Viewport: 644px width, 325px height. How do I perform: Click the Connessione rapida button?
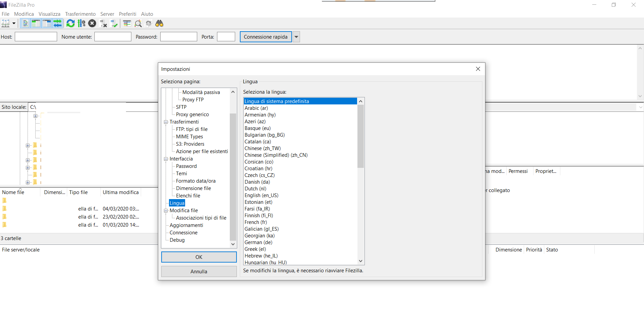tap(266, 37)
